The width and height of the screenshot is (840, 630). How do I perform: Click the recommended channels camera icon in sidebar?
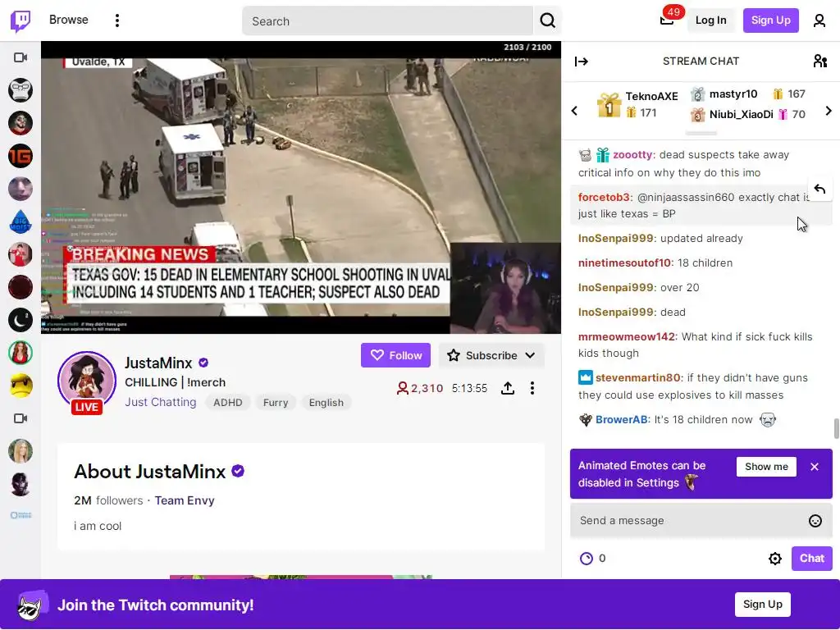21,418
